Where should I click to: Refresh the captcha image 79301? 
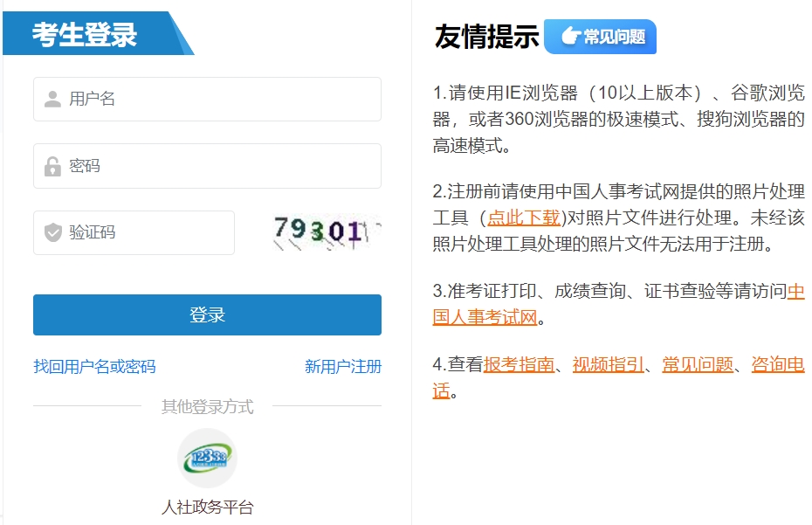(327, 232)
